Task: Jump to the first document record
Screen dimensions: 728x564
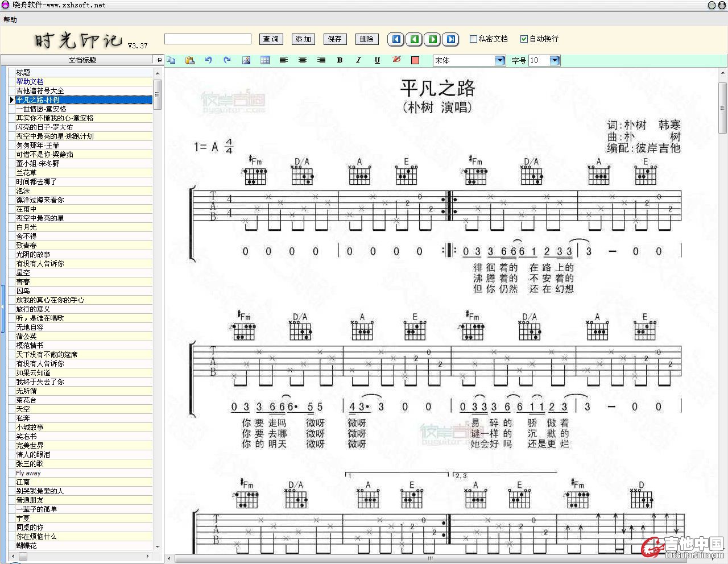Action: pyautogui.click(x=396, y=39)
